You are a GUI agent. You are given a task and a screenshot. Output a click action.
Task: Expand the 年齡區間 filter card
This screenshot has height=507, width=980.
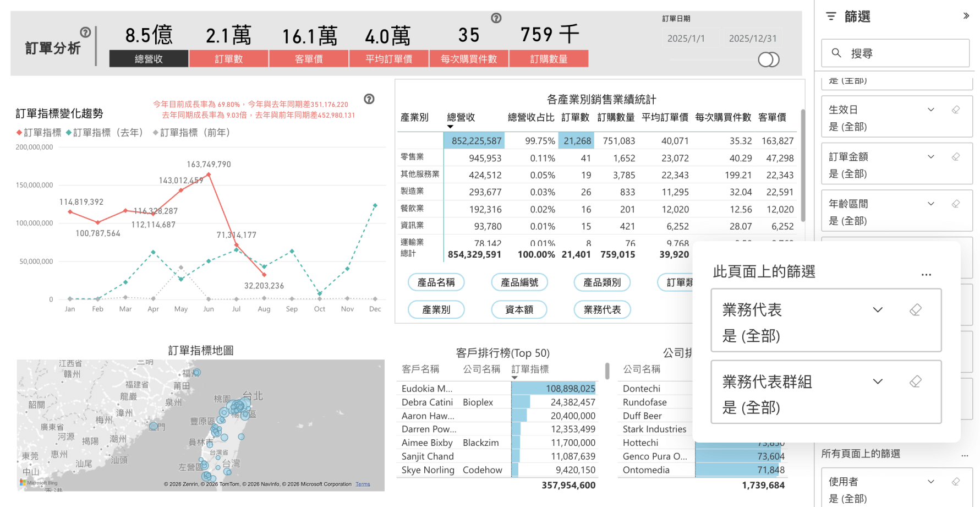click(930, 204)
